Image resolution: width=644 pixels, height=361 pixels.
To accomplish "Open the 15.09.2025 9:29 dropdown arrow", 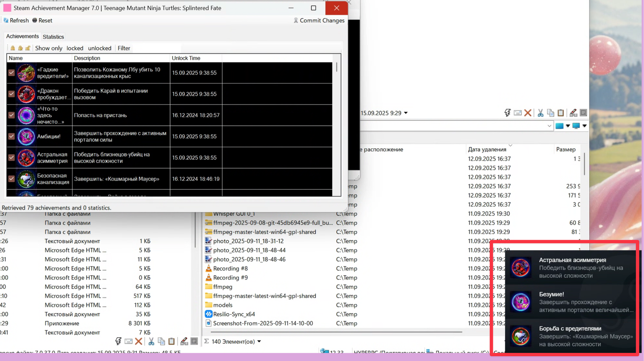I will pyautogui.click(x=406, y=113).
